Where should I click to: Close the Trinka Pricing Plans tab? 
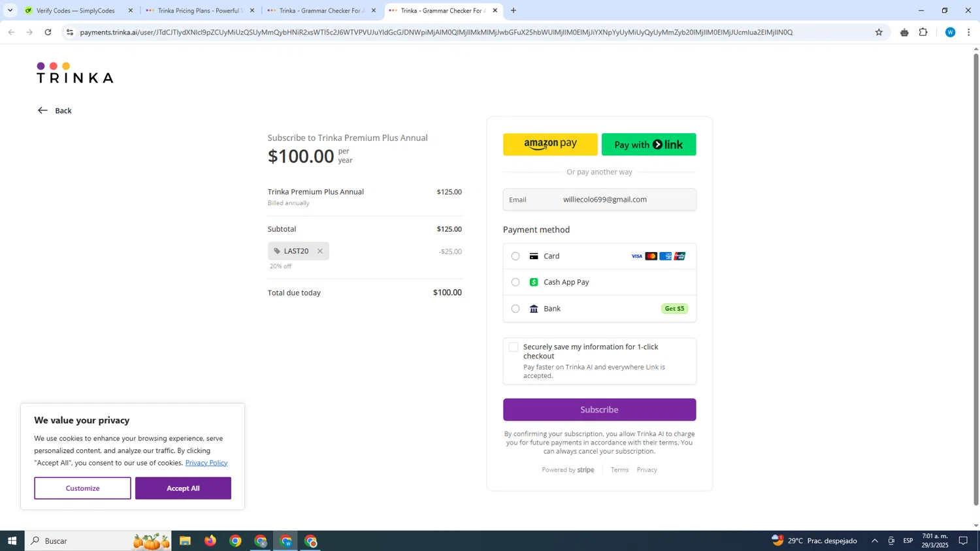[x=252, y=10]
